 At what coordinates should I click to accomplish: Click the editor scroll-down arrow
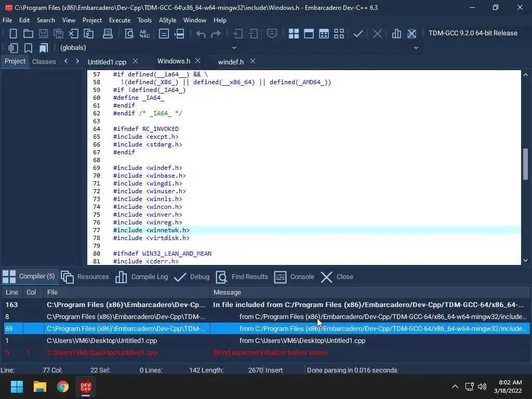[x=526, y=261]
